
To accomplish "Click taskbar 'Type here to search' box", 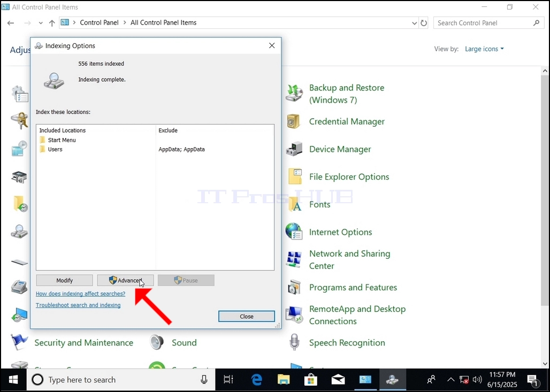I will (x=121, y=380).
